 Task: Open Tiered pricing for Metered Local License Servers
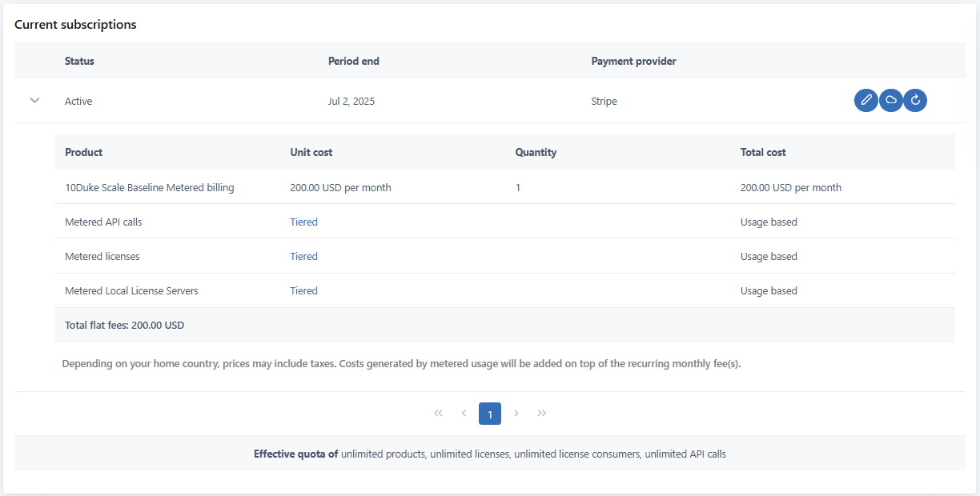coord(303,291)
